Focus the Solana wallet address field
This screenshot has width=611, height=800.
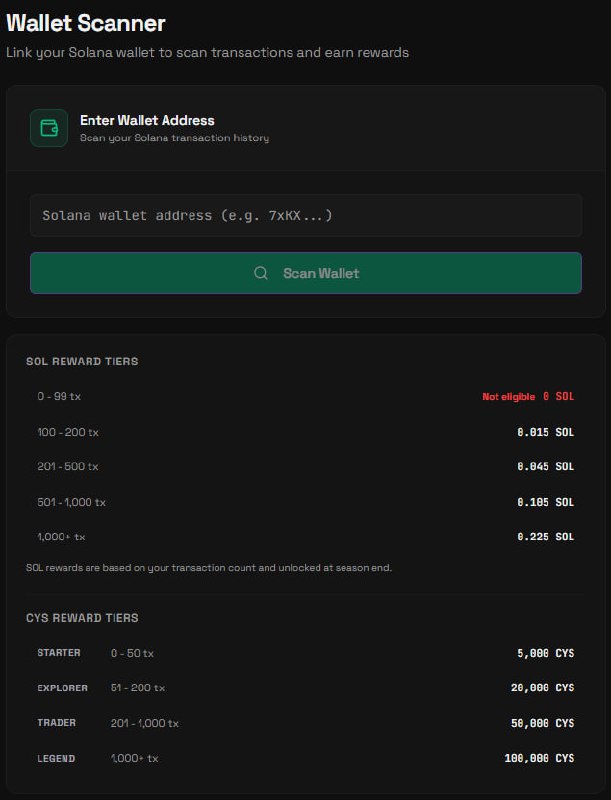[305, 215]
